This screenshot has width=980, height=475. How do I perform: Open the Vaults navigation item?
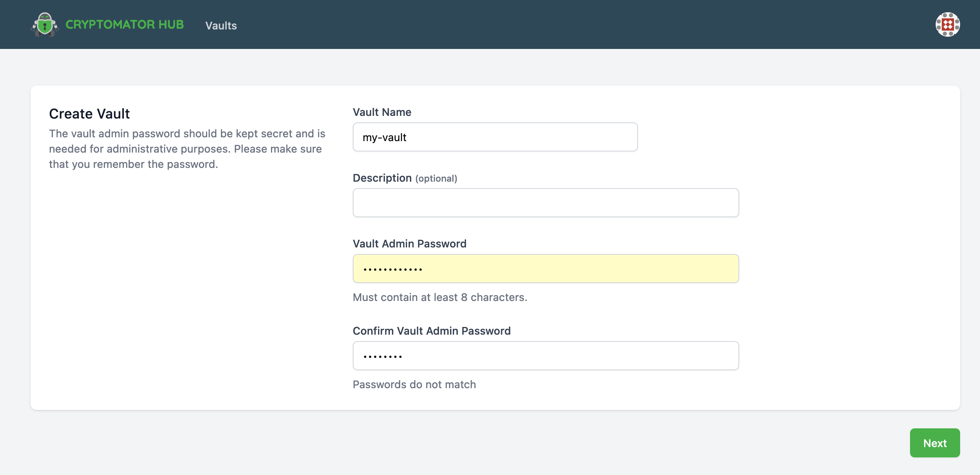[x=221, y=26]
